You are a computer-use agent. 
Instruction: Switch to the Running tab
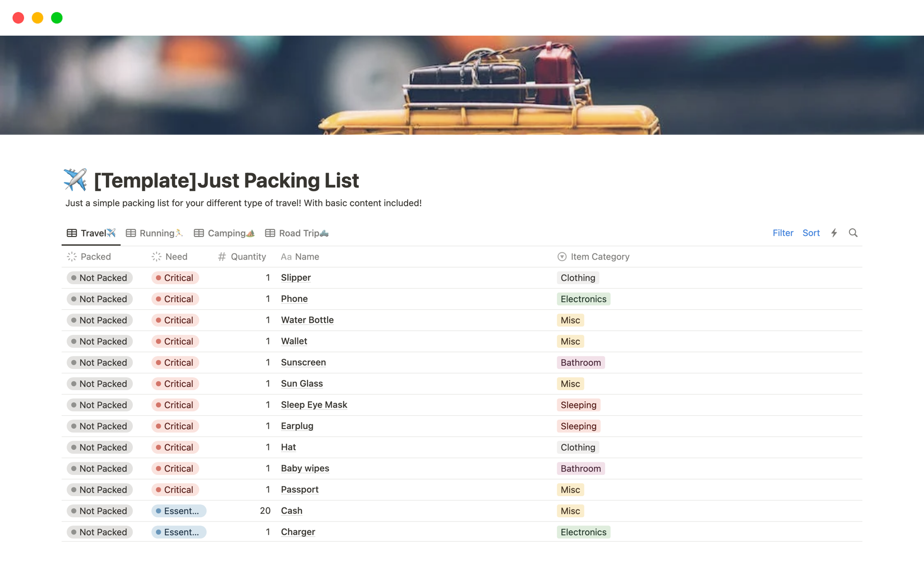click(155, 233)
